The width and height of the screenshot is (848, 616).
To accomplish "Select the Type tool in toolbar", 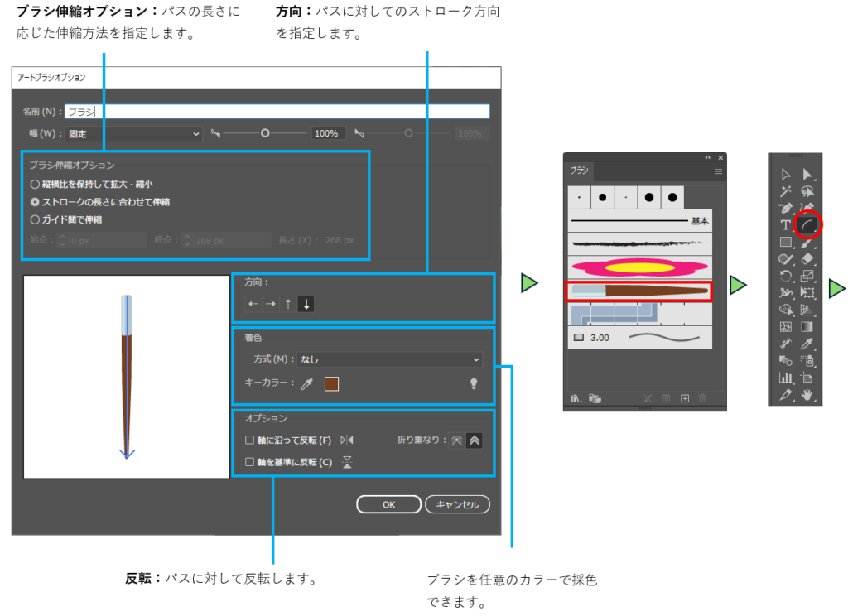I will [x=785, y=225].
